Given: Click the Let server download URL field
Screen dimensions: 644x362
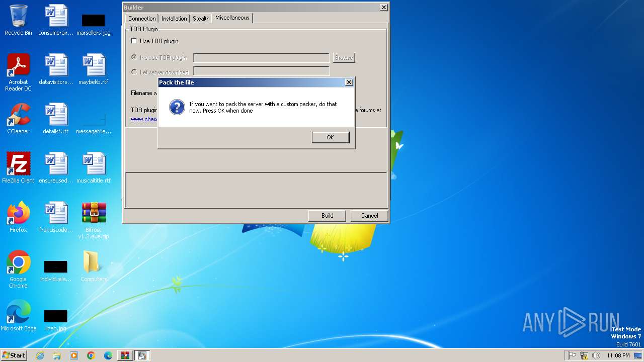Looking at the screenshot, I should (261, 71).
